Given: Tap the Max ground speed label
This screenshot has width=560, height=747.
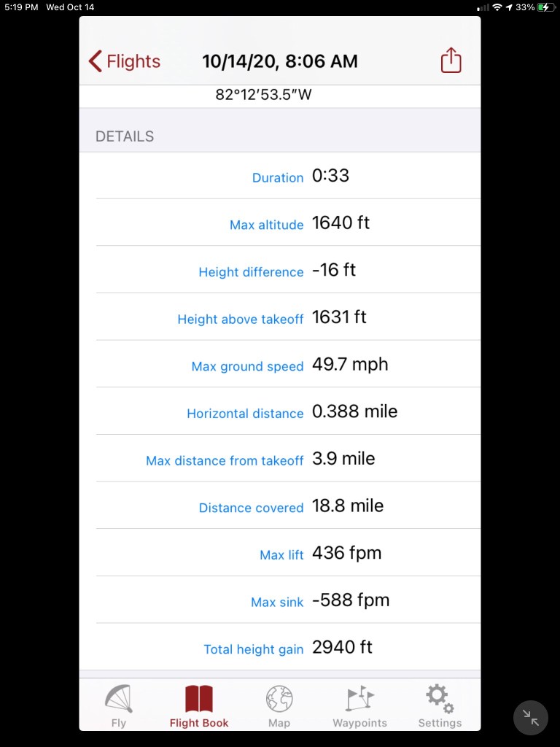Looking at the screenshot, I should point(247,366).
